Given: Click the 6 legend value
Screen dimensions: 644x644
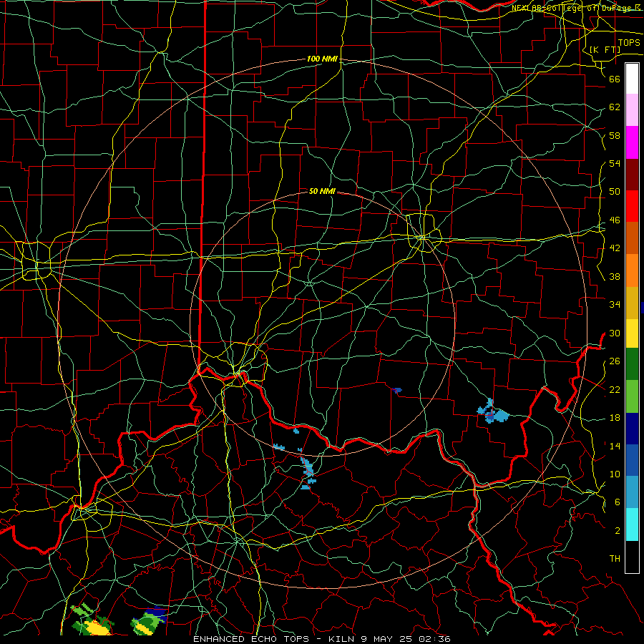Looking at the screenshot, I should (617, 502).
